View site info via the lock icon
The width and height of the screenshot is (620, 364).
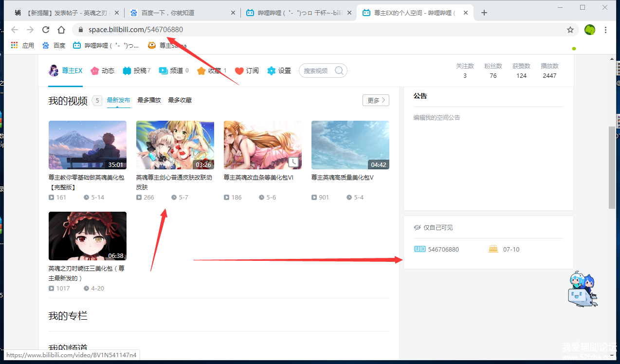click(x=81, y=30)
